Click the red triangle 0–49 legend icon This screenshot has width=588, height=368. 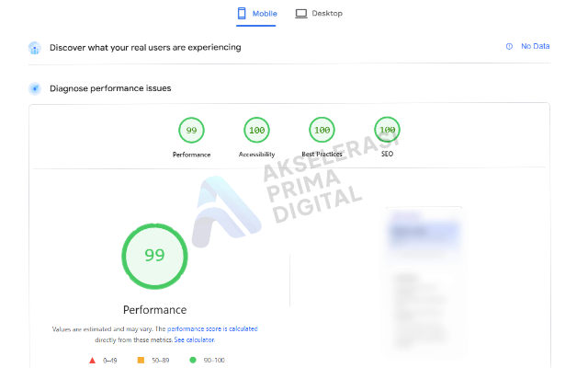pos(92,361)
